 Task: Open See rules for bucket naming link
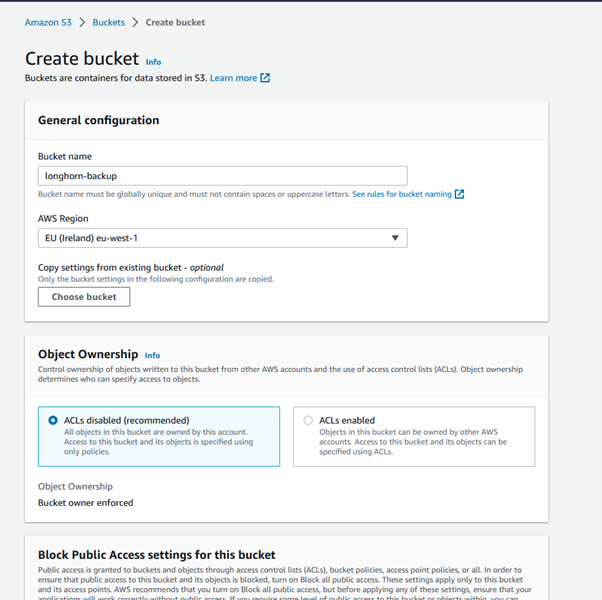402,194
